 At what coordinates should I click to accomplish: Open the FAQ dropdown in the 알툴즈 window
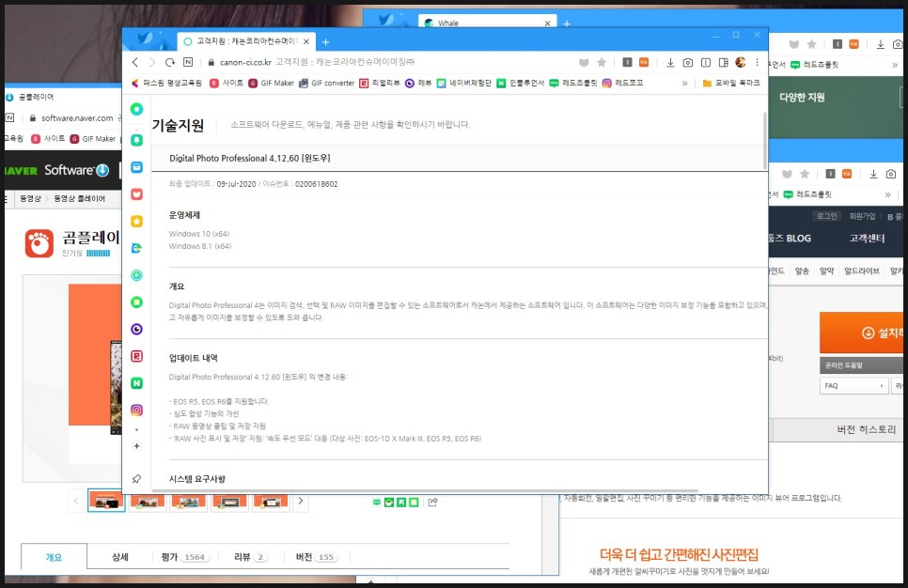click(x=853, y=385)
